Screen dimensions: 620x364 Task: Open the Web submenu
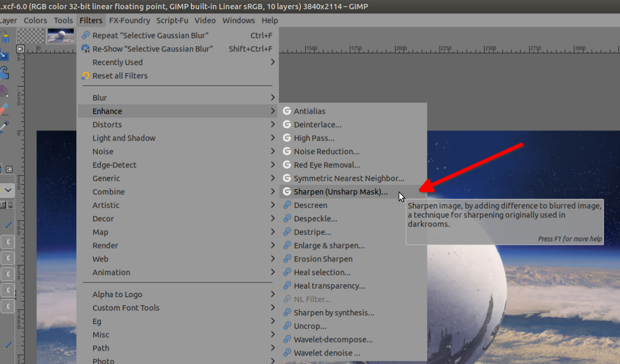point(178,259)
